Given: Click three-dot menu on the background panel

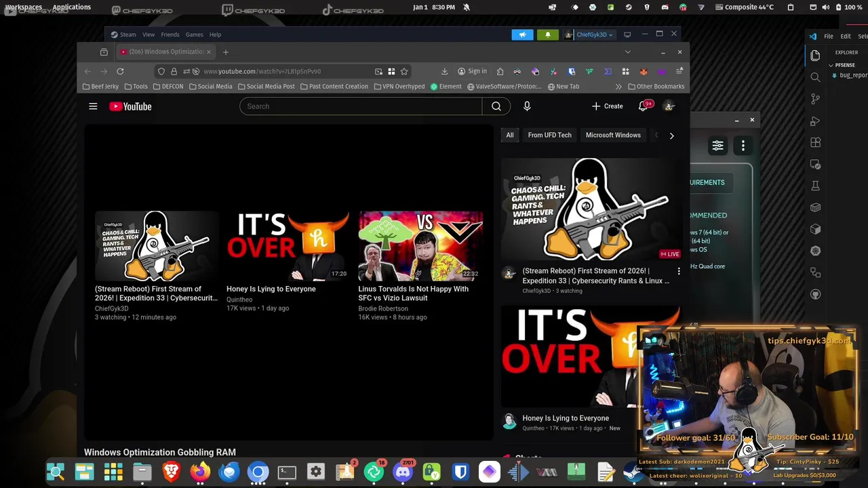Looking at the screenshot, I should [743, 146].
